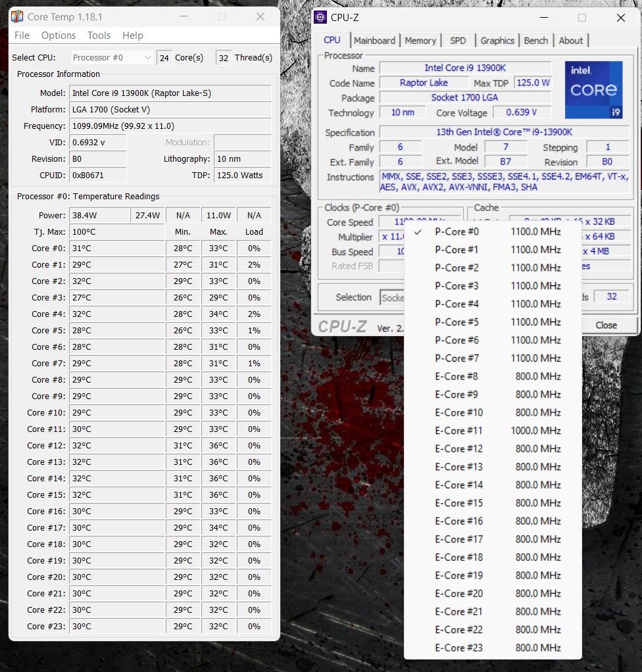Select E-Core #19 in the core list
The width and height of the screenshot is (642, 672).
click(x=493, y=575)
